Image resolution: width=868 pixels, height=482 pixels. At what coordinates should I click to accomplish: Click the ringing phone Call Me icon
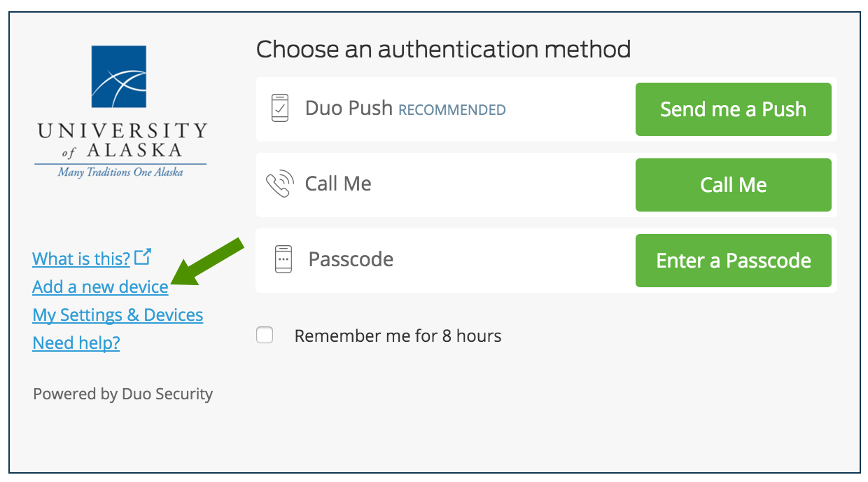coord(279,184)
